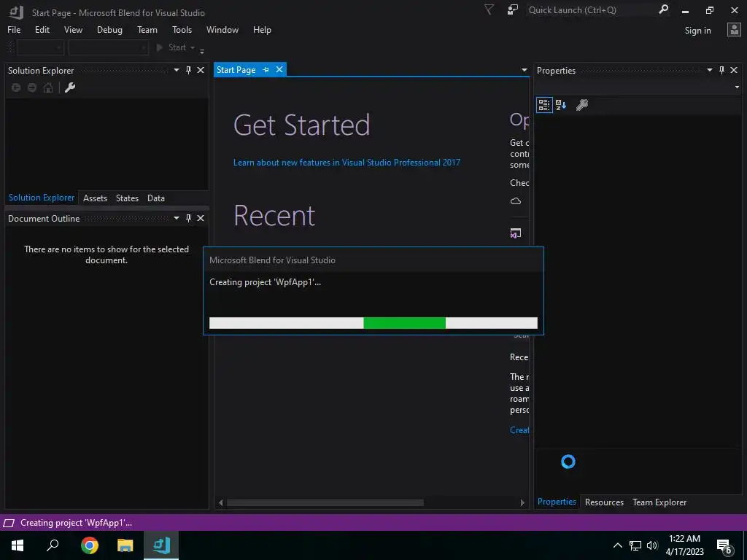The height and width of the screenshot is (560, 747).
Task: Sort properties alphabetically icon
Action: point(561,105)
